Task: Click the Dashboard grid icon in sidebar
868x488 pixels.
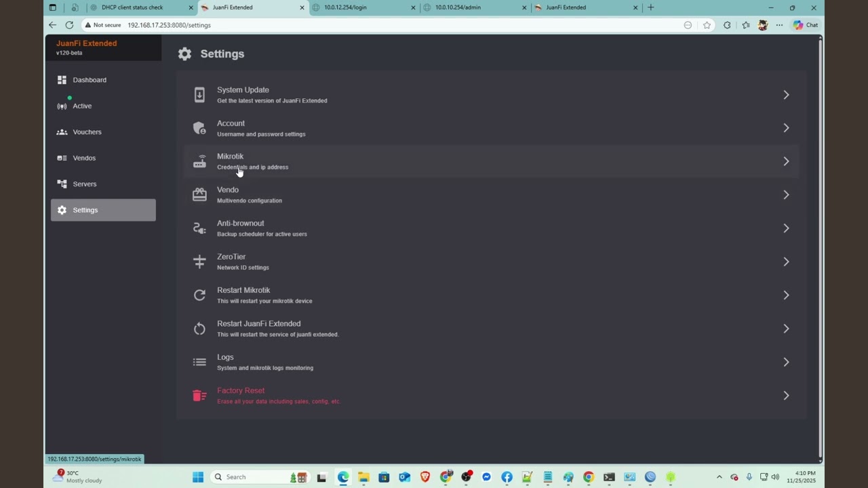Action: 62,80
